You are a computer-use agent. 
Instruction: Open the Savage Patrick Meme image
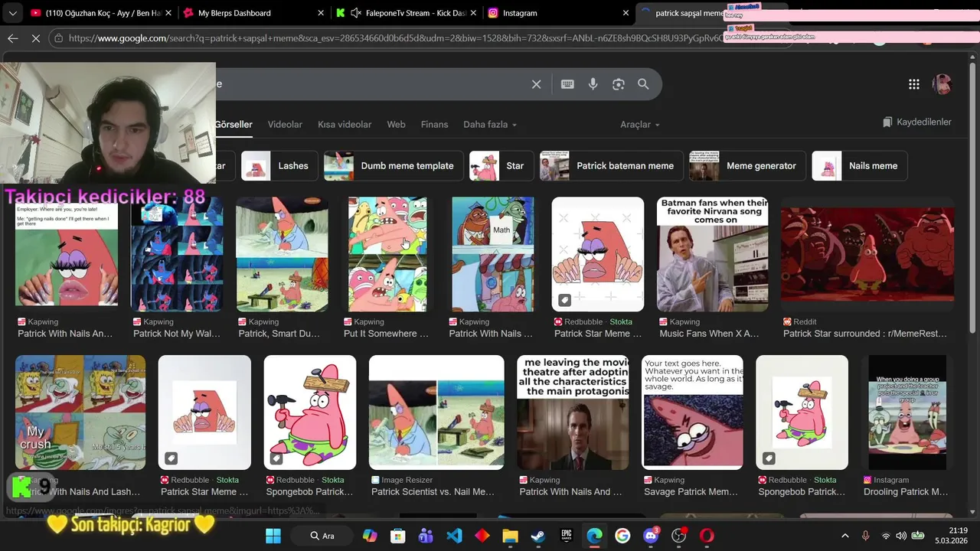pos(692,412)
